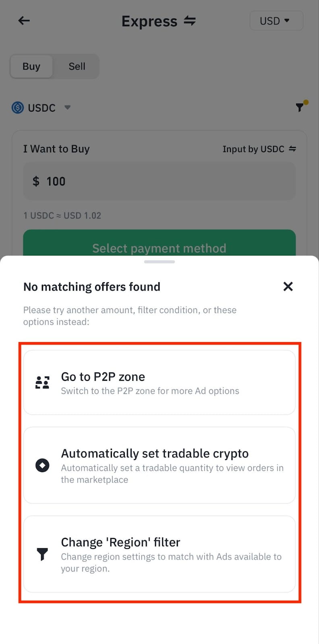Viewport: 319px width, 644px height.
Task: Select Automatically set tradable crypto option
Action: pyautogui.click(x=159, y=465)
